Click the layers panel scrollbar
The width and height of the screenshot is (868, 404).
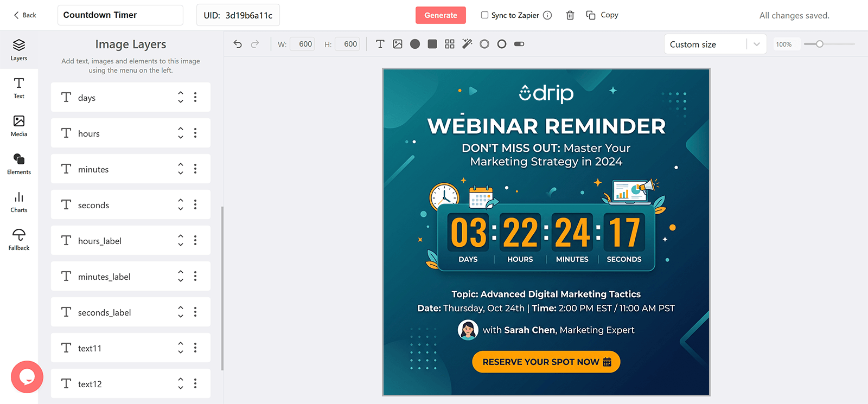coord(222,288)
